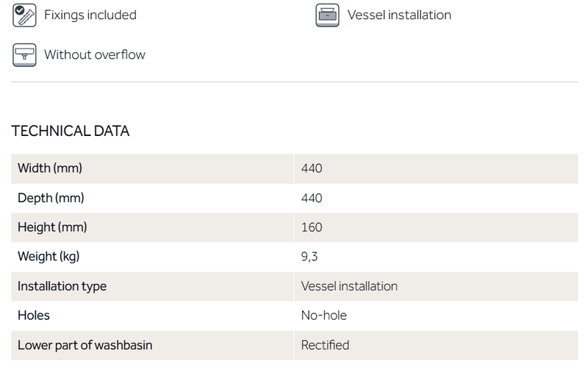Click the Fixings included screw icon
Image resolution: width=588 pixels, height=372 pixels.
click(25, 15)
